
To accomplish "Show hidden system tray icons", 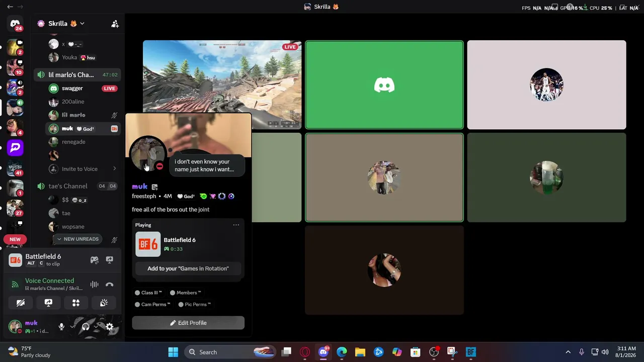I will pyautogui.click(x=568, y=352).
